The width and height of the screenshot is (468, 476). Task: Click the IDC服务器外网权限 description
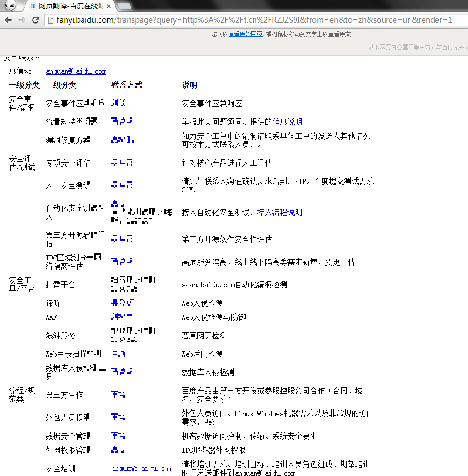(x=213, y=450)
